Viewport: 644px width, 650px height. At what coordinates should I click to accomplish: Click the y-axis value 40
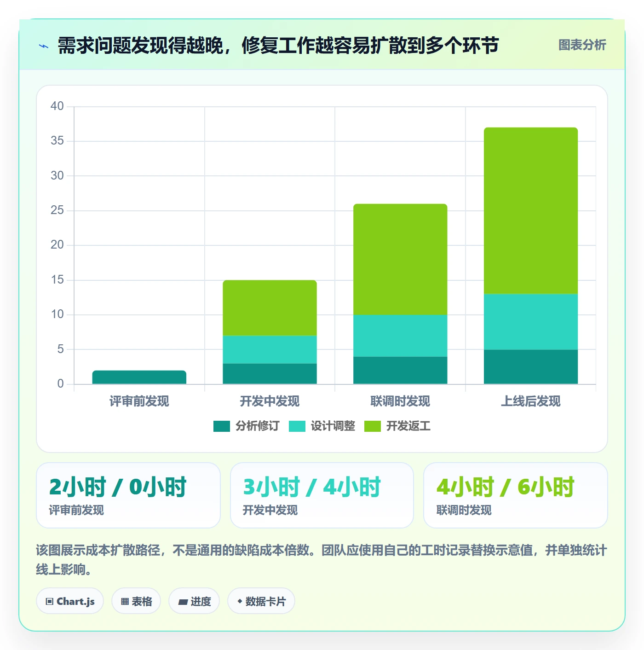point(57,106)
